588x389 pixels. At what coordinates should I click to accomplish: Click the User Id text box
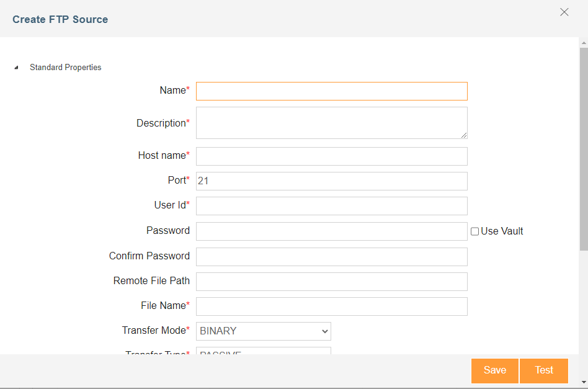[x=331, y=206]
